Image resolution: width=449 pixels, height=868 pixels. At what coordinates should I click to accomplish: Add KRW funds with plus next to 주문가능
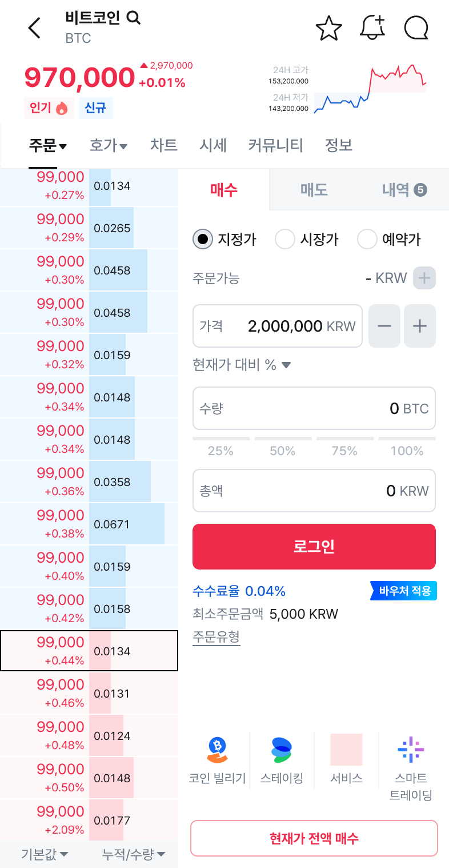click(x=424, y=278)
